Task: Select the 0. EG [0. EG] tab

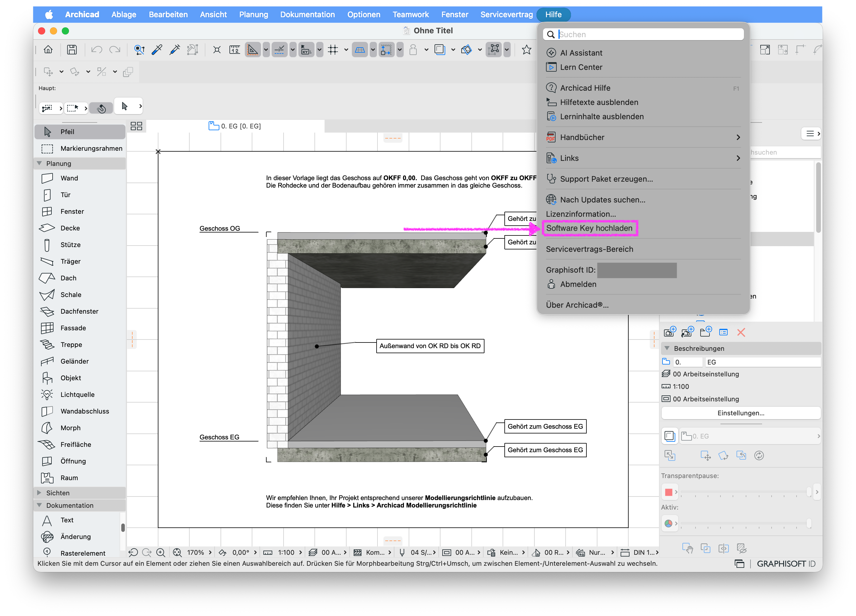Action: pyautogui.click(x=235, y=126)
